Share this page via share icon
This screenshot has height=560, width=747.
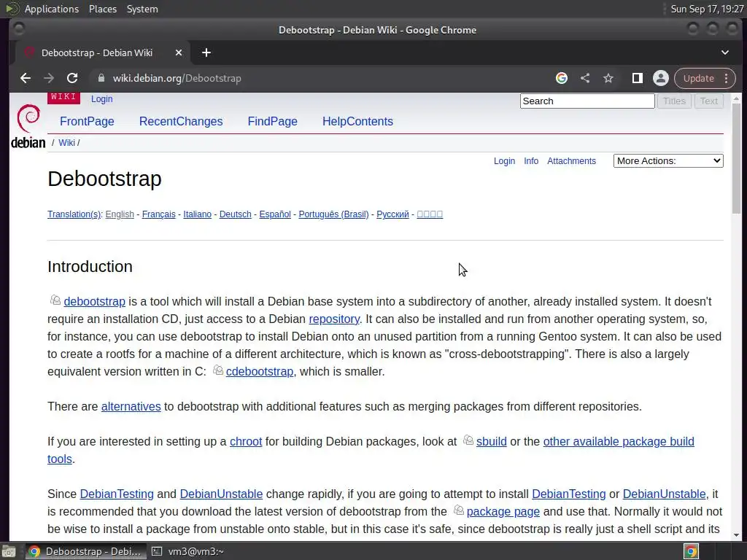click(585, 78)
